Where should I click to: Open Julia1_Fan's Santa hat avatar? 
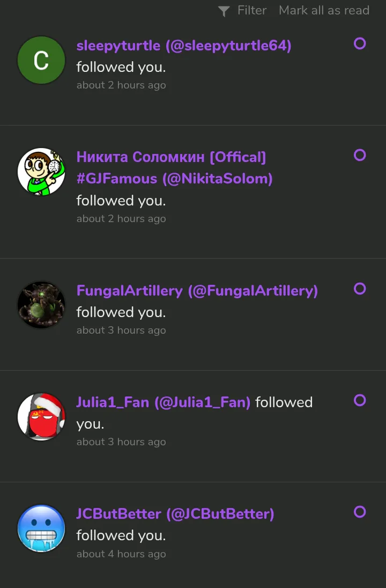pyautogui.click(x=41, y=416)
